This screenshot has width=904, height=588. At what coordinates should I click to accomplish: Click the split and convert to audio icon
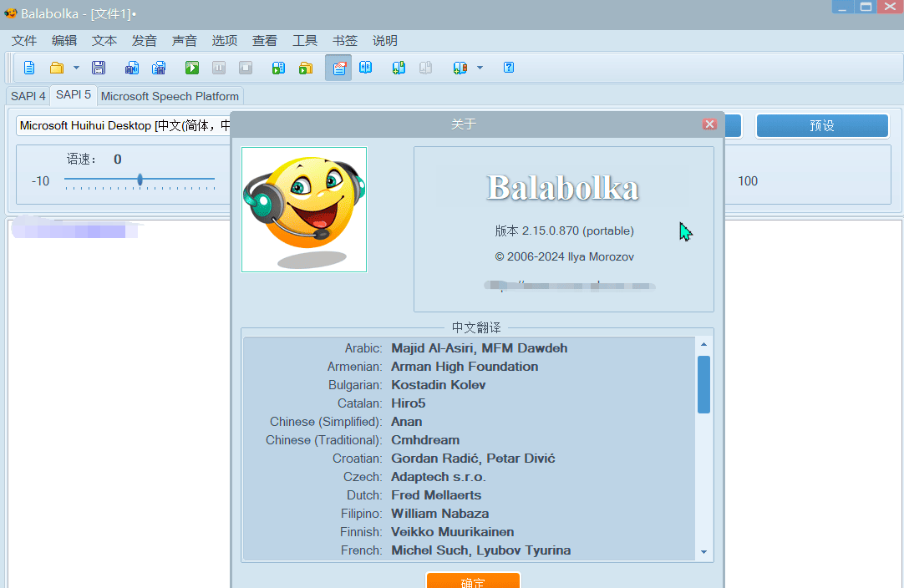159,68
